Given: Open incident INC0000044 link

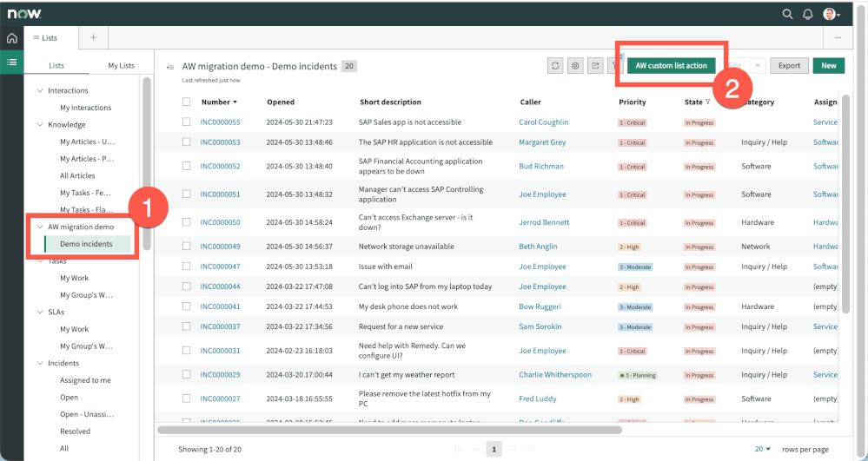Looking at the screenshot, I should coord(221,286).
